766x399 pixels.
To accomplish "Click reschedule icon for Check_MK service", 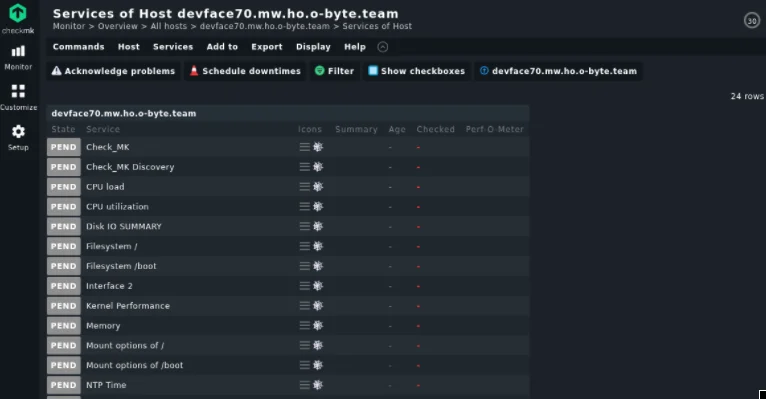I will 318,147.
